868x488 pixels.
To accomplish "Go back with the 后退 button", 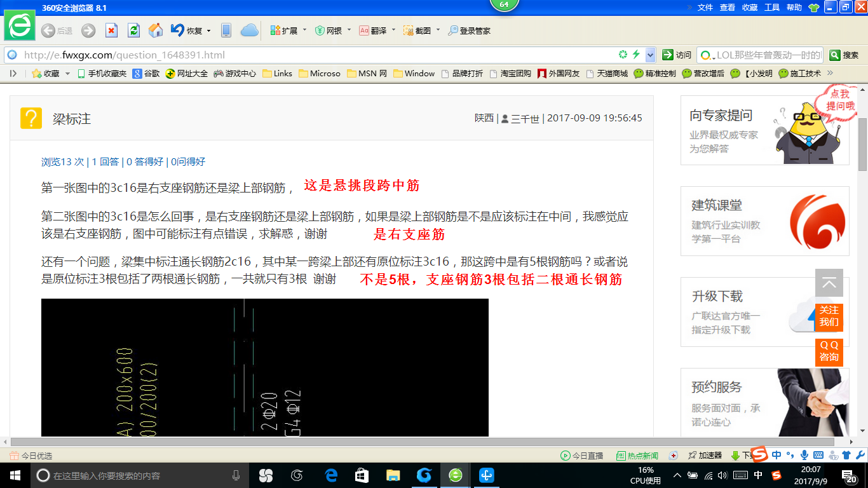I will click(x=57, y=30).
